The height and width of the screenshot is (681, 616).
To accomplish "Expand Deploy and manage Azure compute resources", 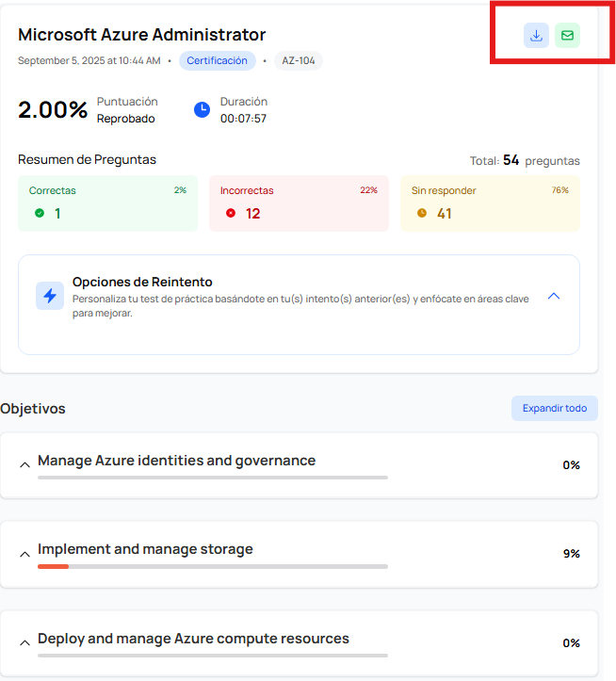I will coord(24,643).
